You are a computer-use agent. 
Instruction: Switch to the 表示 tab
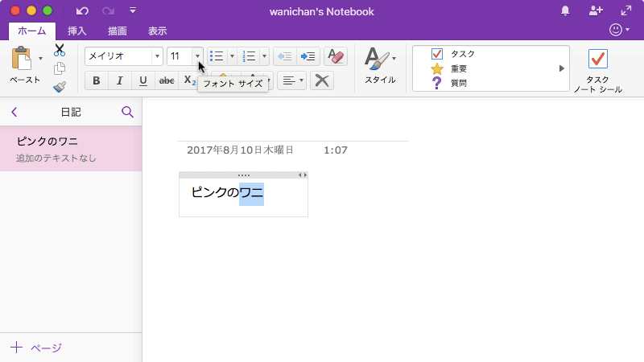pos(157,31)
